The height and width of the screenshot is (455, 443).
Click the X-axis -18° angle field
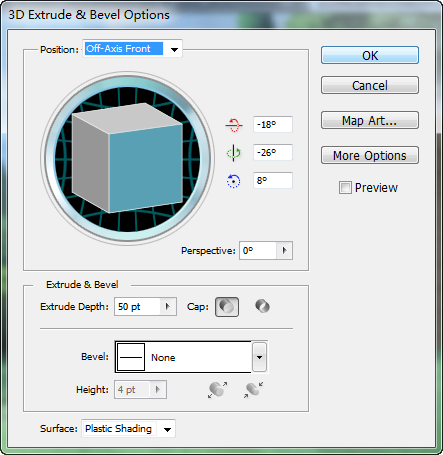point(273,125)
